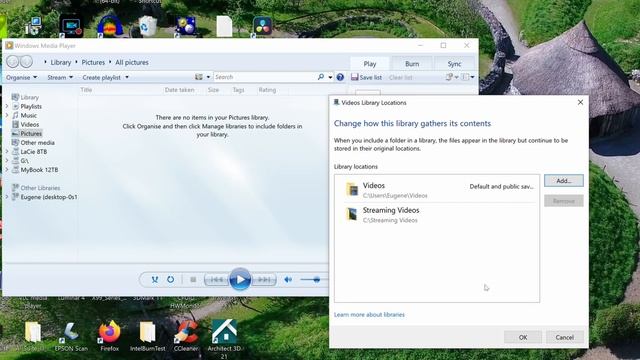Open DaVinci Resolve desktop icon
Viewport: 640px width, 360px height.
point(262,26)
